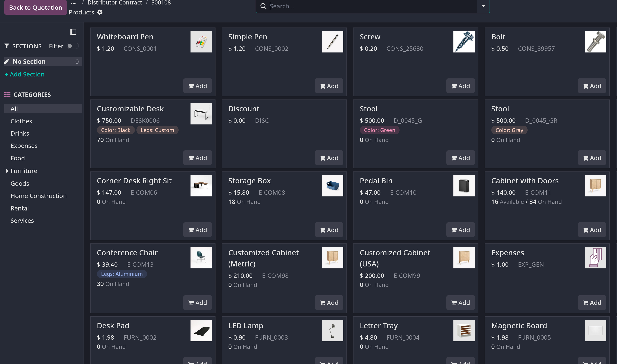Image resolution: width=617 pixels, height=364 pixels.
Task: Open Simple Pen product image
Action: coord(332,42)
